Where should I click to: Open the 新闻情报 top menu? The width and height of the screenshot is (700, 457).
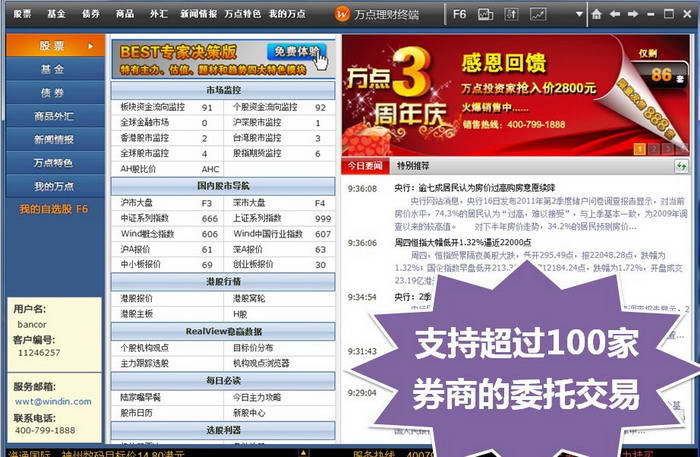point(199,15)
